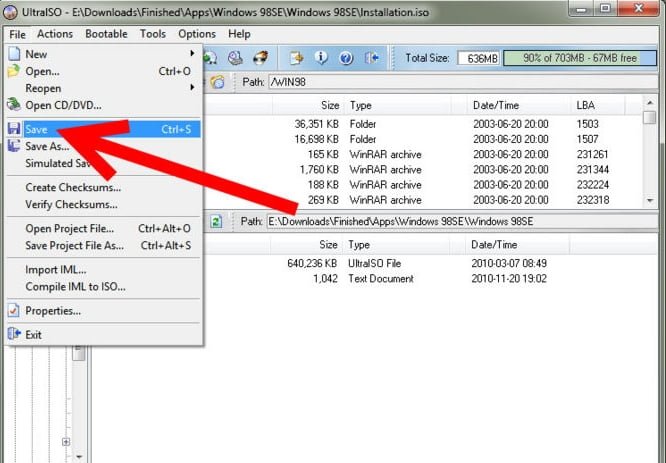
Task: Choose Save As from the File menu
Action: (x=46, y=146)
